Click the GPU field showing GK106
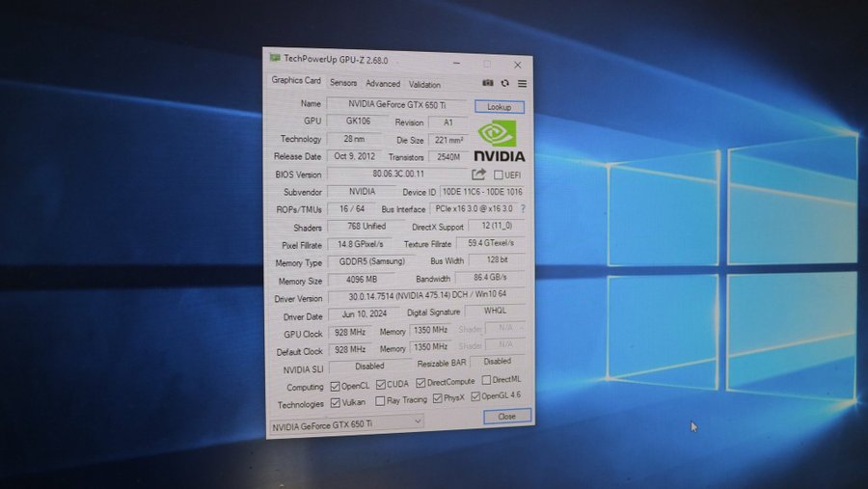The width and height of the screenshot is (868, 489). point(358,121)
